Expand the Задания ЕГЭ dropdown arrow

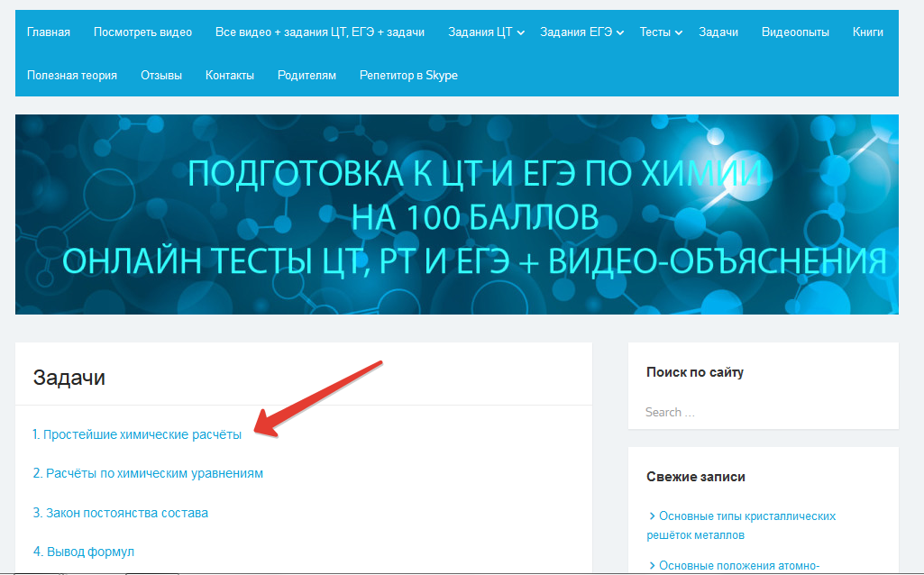point(620,33)
